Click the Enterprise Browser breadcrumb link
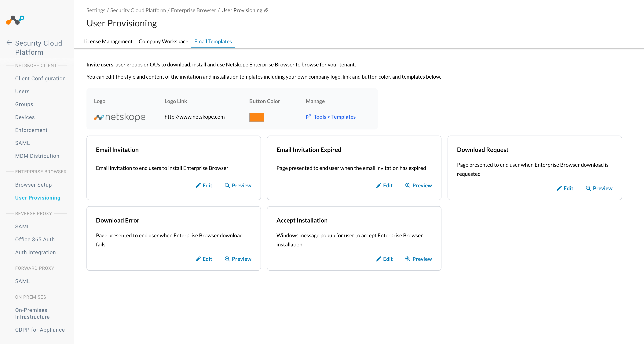The width and height of the screenshot is (644, 344). pyautogui.click(x=193, y=10)
